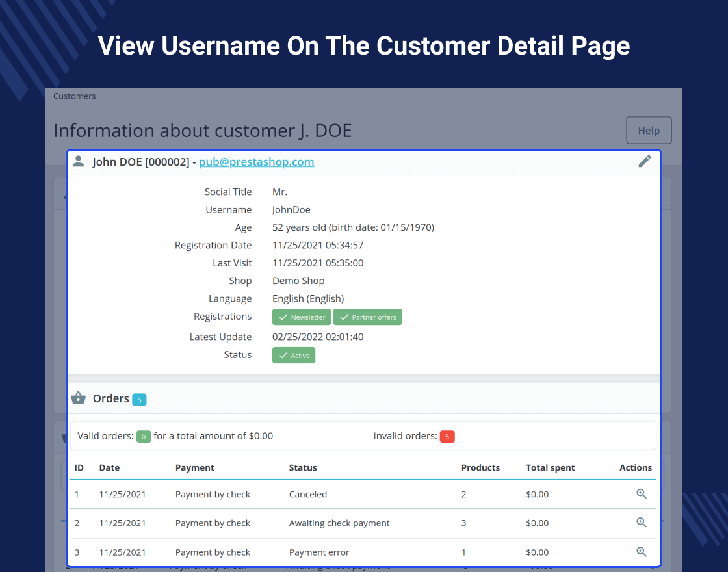Screen dimensions: 728x572
Task: Click the ID column header
Action: (79, 467)
